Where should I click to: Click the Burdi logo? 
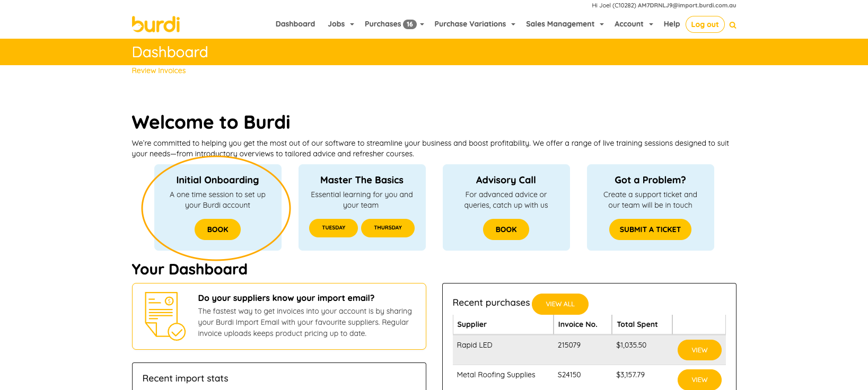point(155,24)
